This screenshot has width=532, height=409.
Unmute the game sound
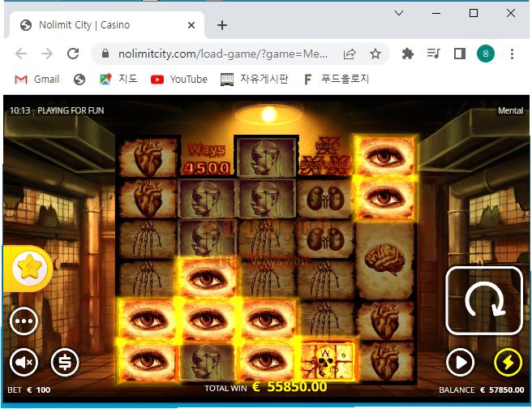[x=24, y=362]
